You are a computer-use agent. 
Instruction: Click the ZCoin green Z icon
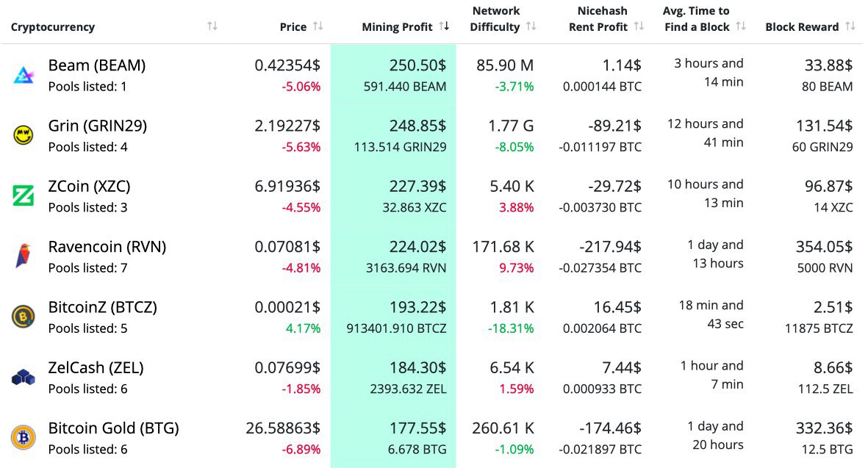24,195
